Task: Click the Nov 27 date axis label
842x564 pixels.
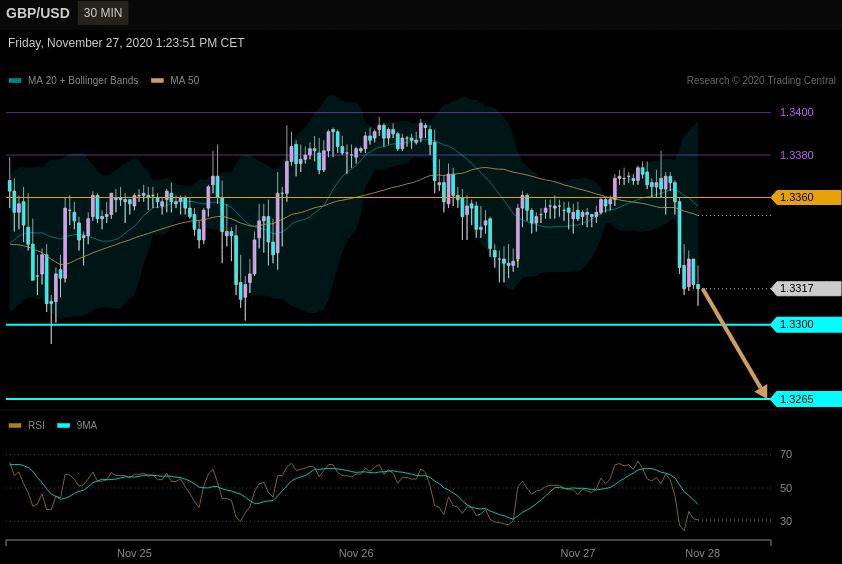Action: coord(578,553)
